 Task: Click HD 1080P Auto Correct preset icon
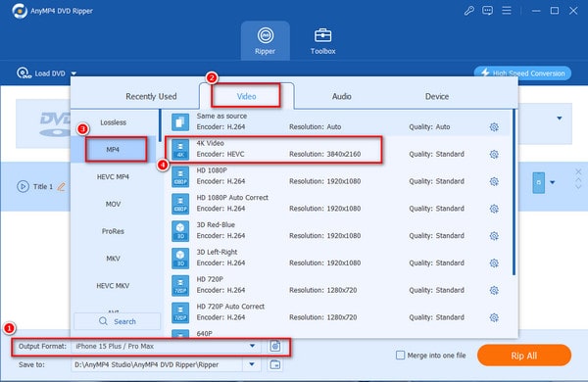pyautogui.click(x=180, y=204)
